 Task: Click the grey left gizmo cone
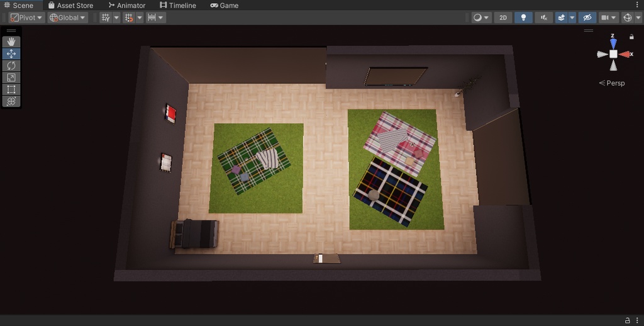pos(602,54)
